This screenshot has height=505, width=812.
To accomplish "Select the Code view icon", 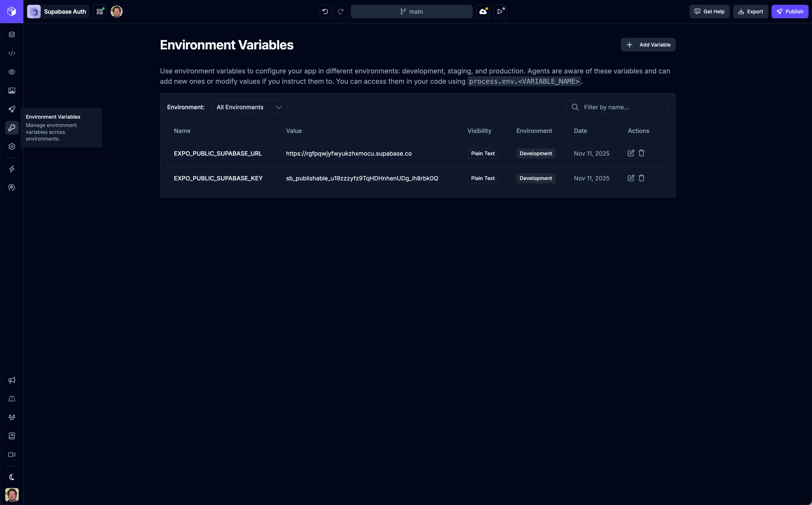I will pyautogui.click(x=12, y=53).
